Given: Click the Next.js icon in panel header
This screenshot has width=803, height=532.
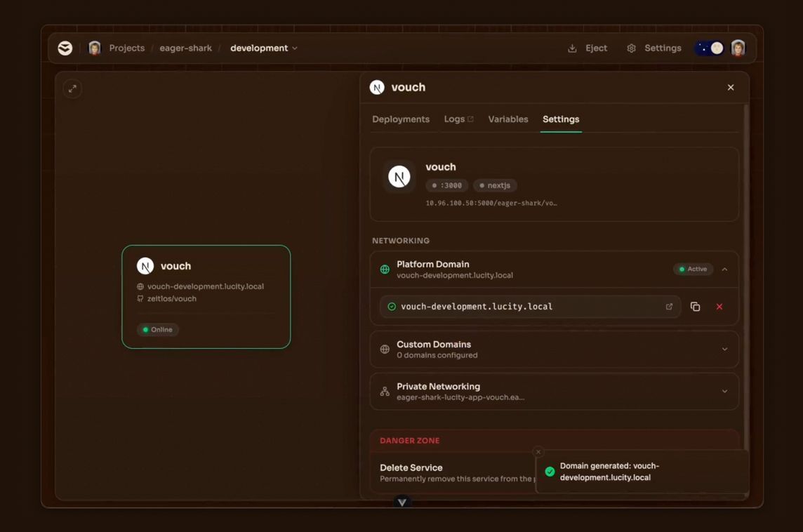Looking at the screenshot, I should pyautogui.click(x=377, y=88).
